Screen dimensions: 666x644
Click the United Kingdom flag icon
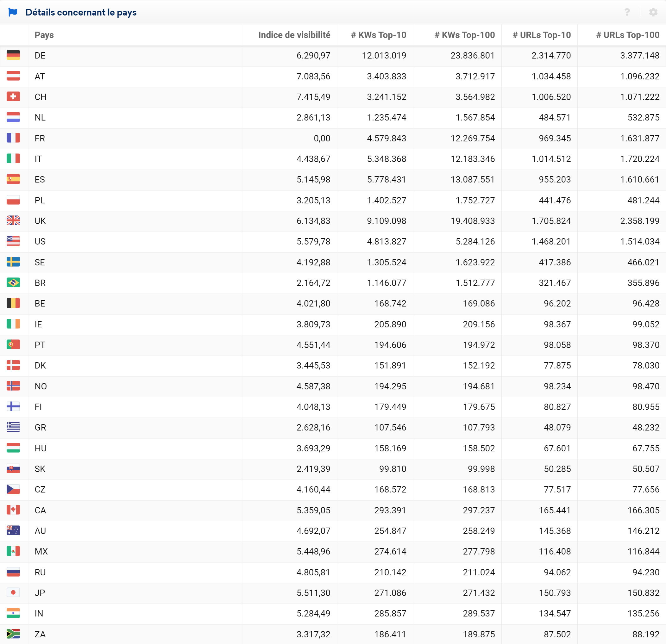pos(13,221)
